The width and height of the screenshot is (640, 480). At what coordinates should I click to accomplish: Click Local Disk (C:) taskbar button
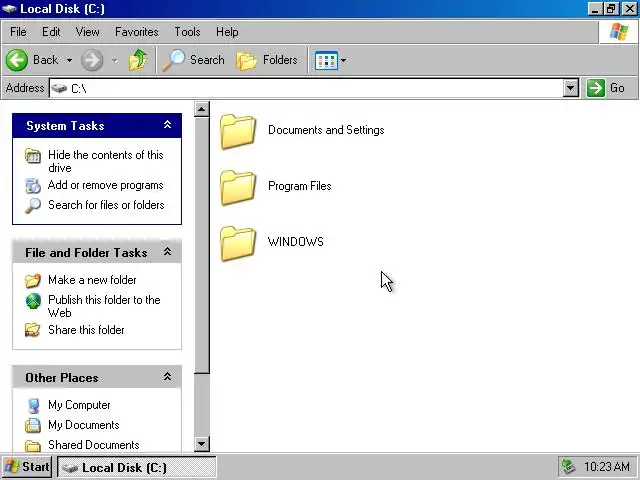click(x=137, y=467)
